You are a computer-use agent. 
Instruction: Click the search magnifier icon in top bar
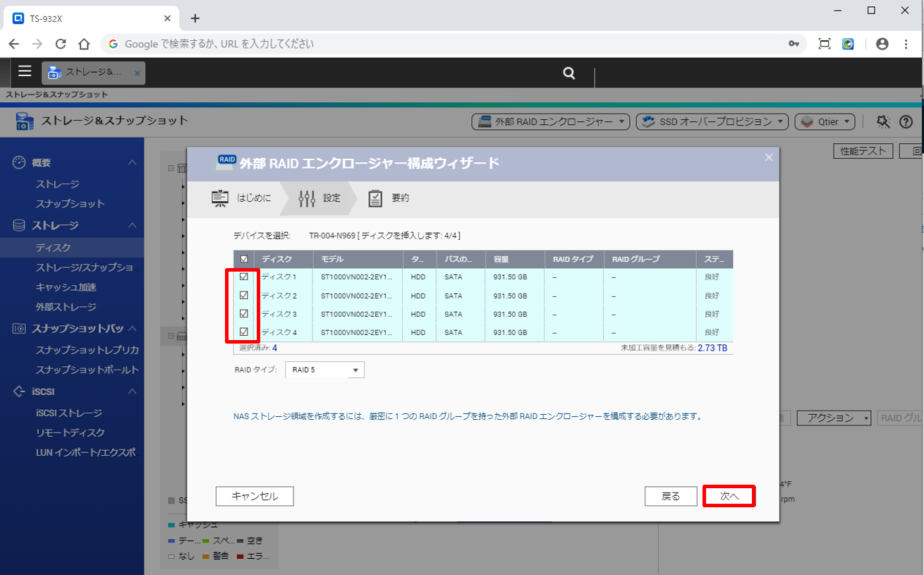tap(569, 73)
